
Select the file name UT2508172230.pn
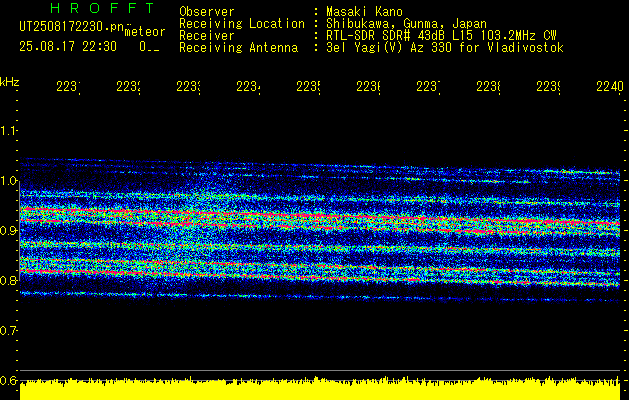coord(71,27)
